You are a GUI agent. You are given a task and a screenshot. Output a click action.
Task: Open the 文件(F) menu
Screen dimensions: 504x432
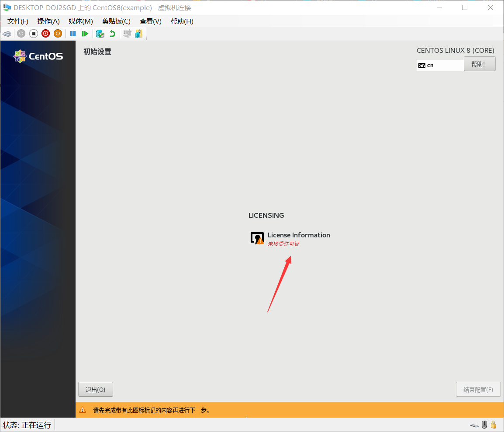pos(17,21)
